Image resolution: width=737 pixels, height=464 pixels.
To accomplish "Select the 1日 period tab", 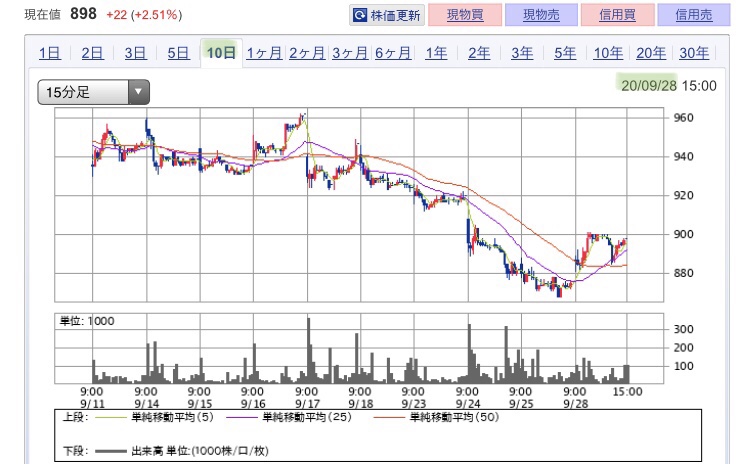I will coord(50,53).
